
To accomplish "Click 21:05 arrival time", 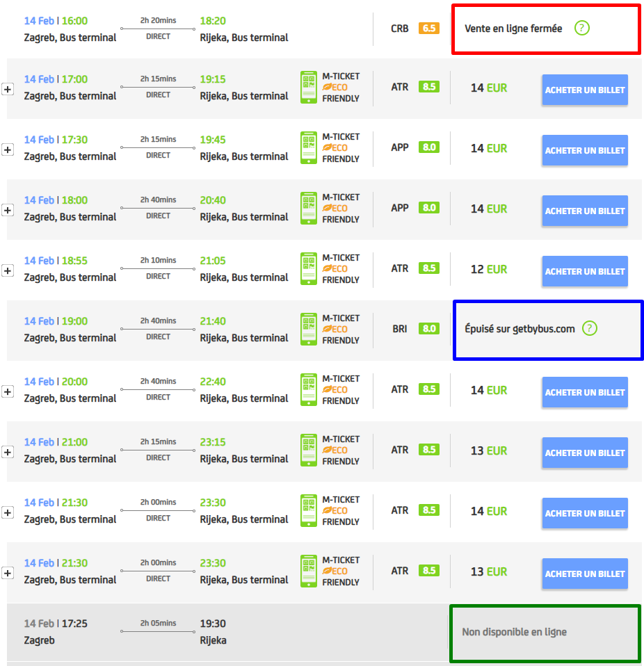I will [213, 261].
